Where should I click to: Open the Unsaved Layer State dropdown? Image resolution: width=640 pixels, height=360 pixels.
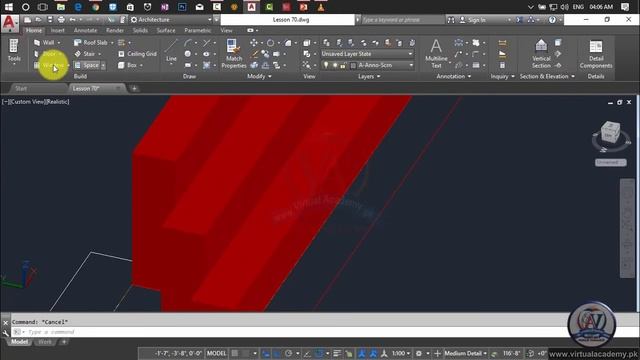click(x=367, y=54)
